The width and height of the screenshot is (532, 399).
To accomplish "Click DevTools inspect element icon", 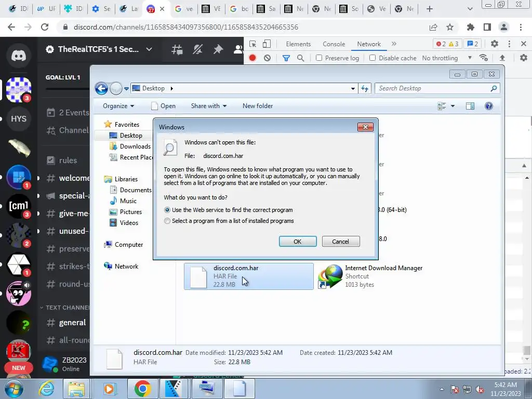I will [252, 44].
